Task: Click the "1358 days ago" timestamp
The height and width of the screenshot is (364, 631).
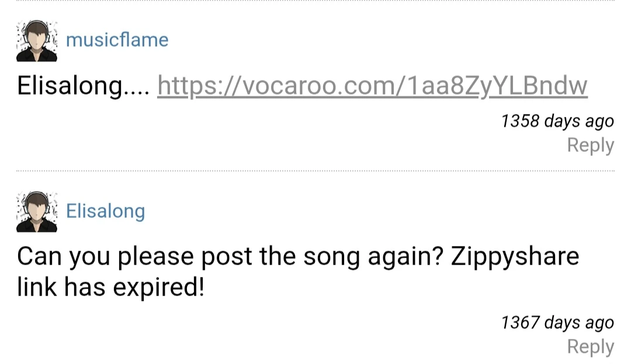Action: (557, 121)
